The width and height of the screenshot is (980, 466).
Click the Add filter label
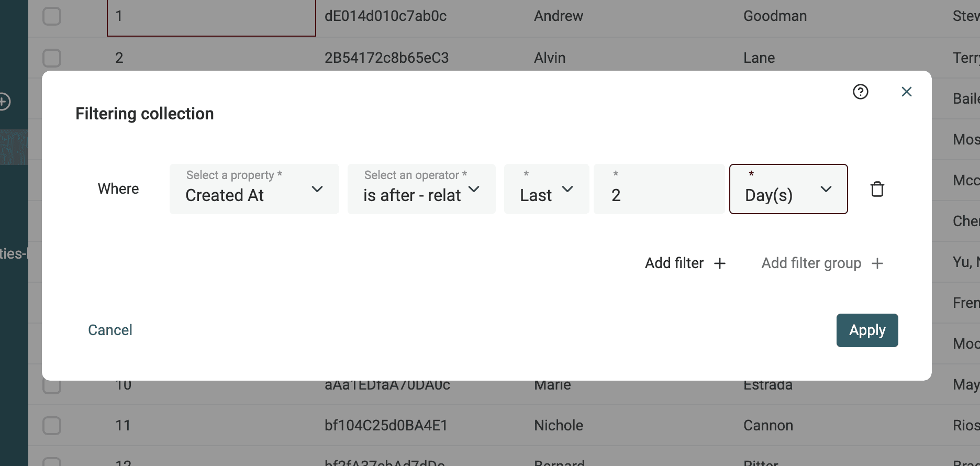[674, 263]
